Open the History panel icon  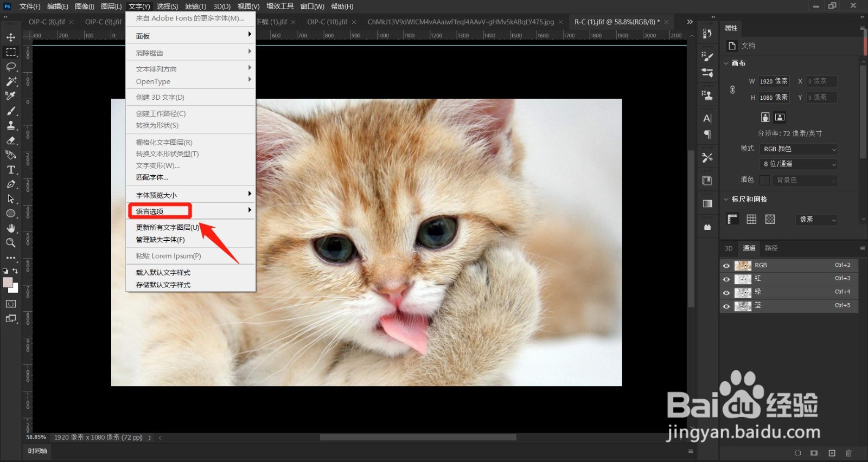click(x=707, y=34)
